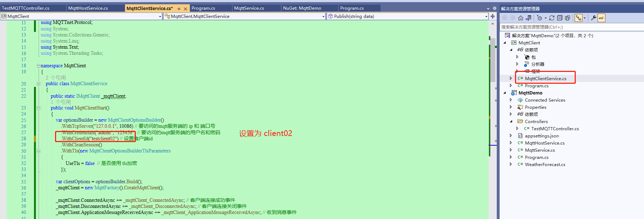Collapse all nodes in Solution Explorer

tap(560, 18)
